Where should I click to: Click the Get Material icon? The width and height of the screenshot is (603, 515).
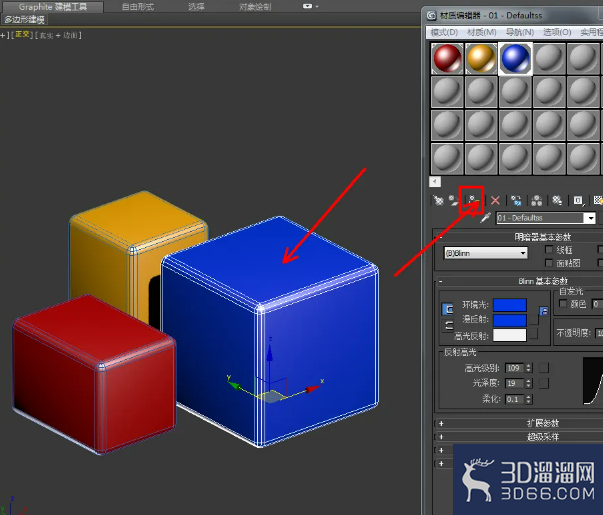pos(438,200)
